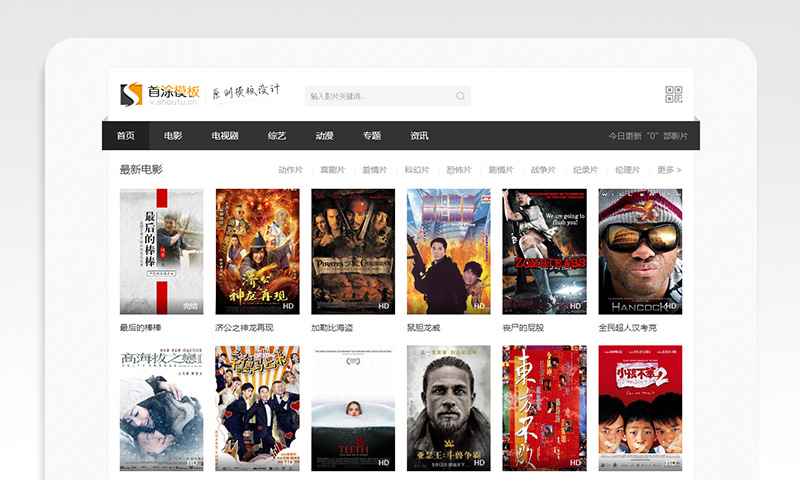
Task: Open the 电影 nav tab
Action: click(x=173, y=136)
